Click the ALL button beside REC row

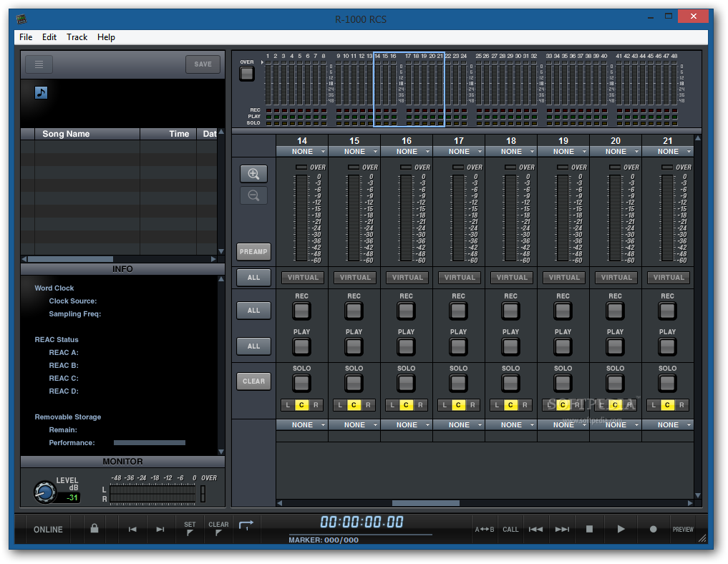click(x=253, y=311)
